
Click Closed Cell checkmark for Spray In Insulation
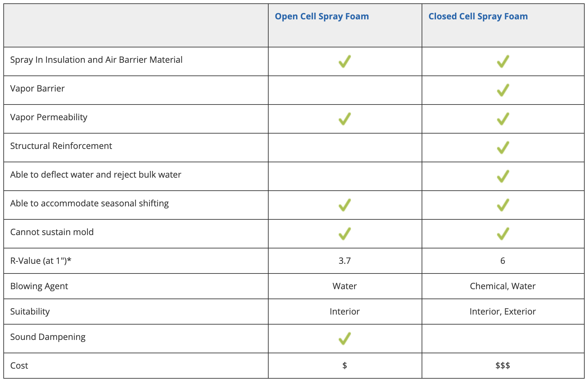502,61
